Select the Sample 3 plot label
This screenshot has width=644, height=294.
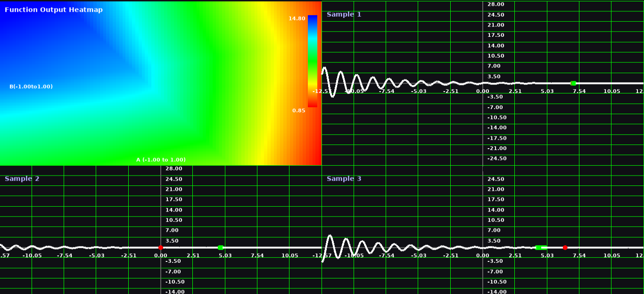(344, 178)
